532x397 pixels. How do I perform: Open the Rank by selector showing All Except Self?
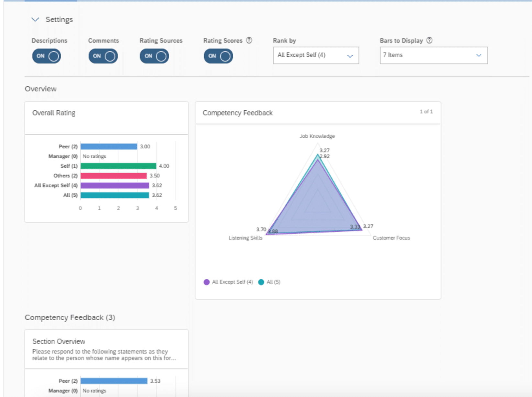click(316, 55)
